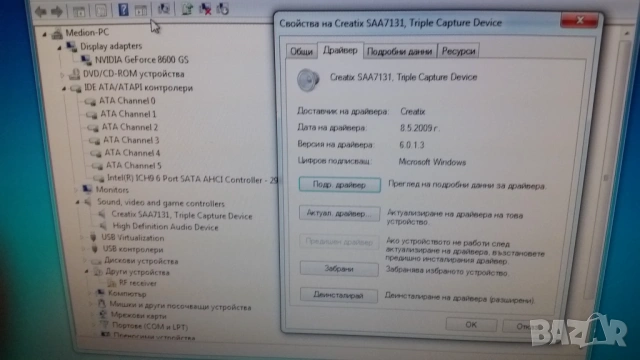Click the Компютър category icon
Viewport: 640px width, 360px height.
point(100,293)
